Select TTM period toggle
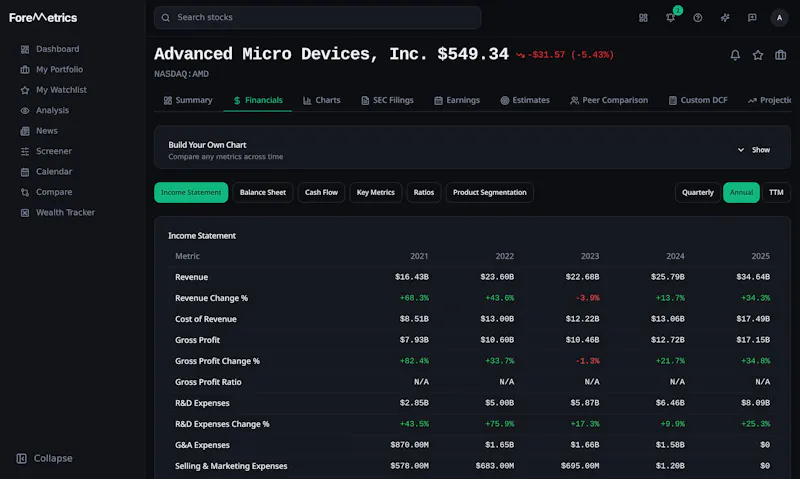Screen dimensions: 800x479 coord(776,192)
